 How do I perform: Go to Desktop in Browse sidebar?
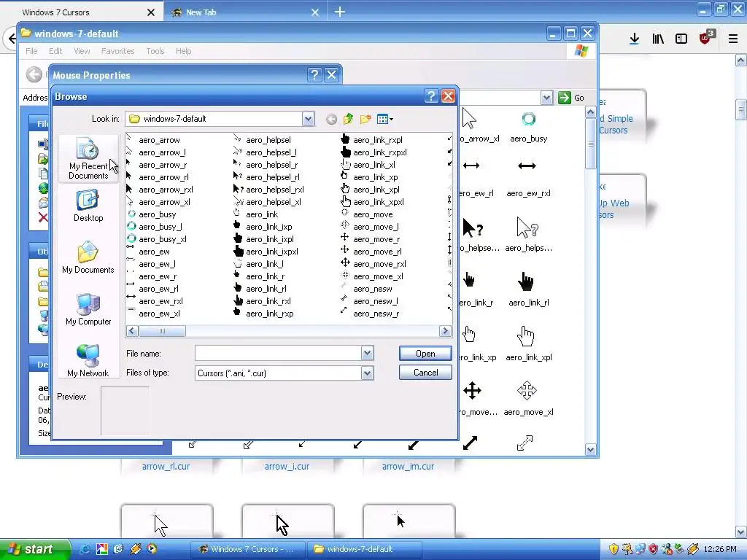coord(88,206)
